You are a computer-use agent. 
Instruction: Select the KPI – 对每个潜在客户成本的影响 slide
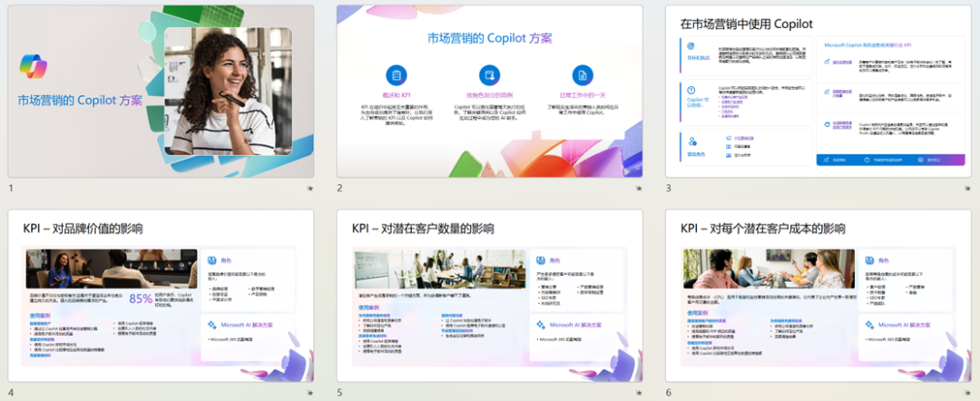point(818,296)
